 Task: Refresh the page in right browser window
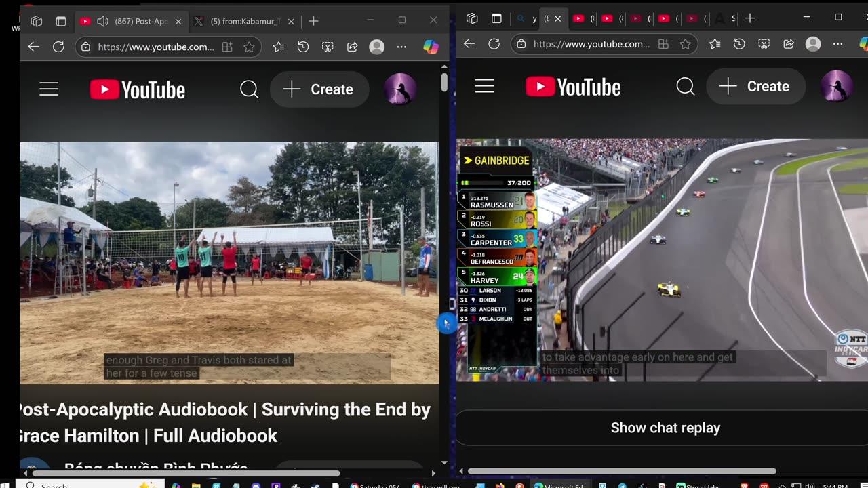pos(494,44)
